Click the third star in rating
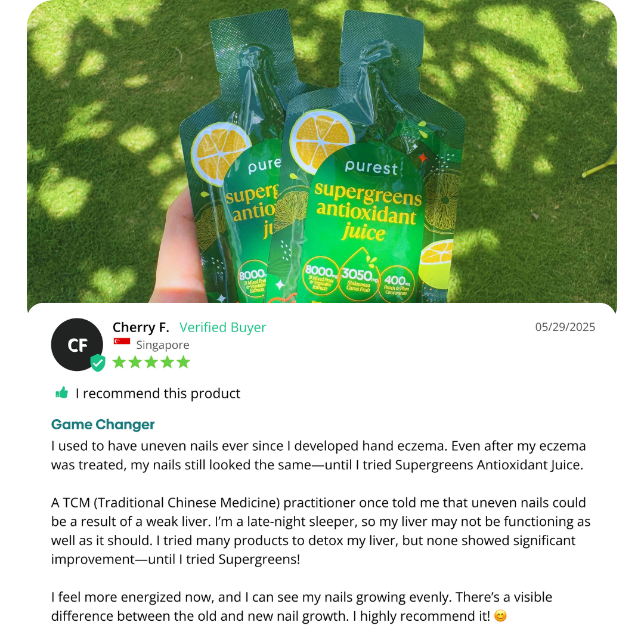The height and width of the screenshot is (644, 644). 151,362
